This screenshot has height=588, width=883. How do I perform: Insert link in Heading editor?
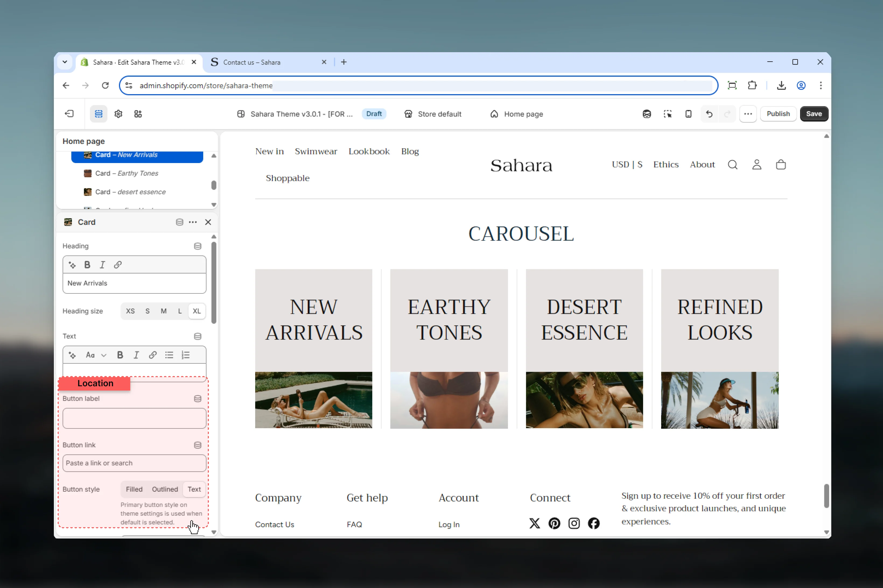pos(117,265)
